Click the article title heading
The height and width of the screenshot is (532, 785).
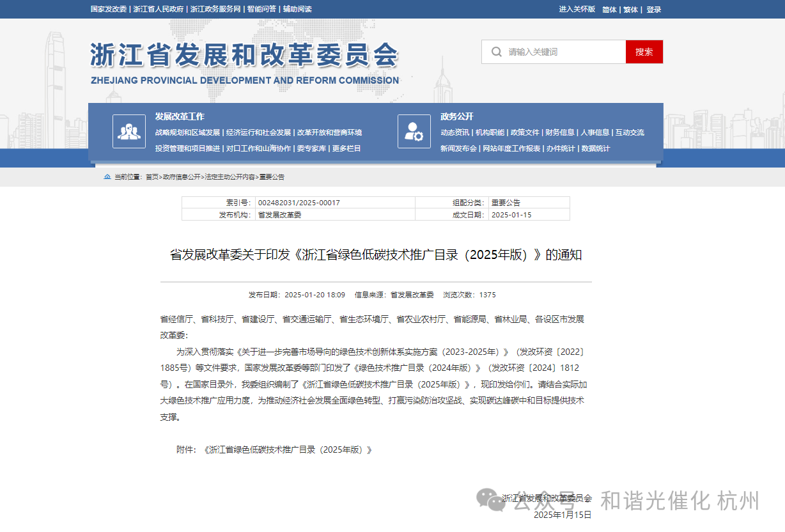coord(376,254)
